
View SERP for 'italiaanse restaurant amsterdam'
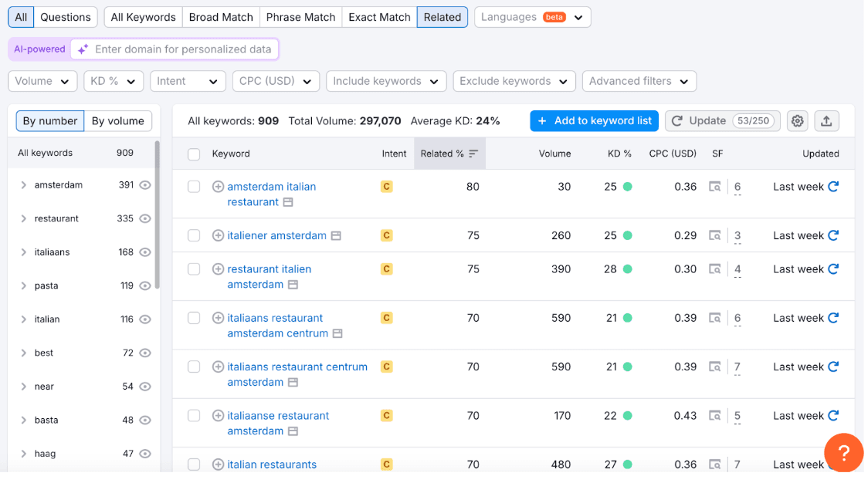(x=714, y=416)
